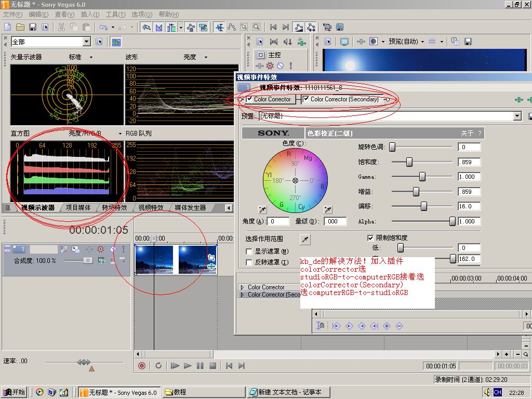Viewport: 532px width, 399px height.
Task: Click the Cut scissors icon
Action: [61, 27]
